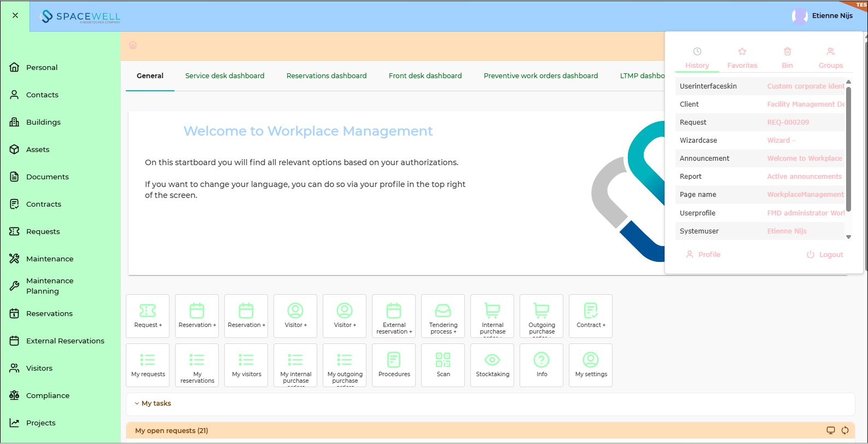Viewport: 868px width, 444px height.
Task: Create new Request + tile
Action: 148,316
